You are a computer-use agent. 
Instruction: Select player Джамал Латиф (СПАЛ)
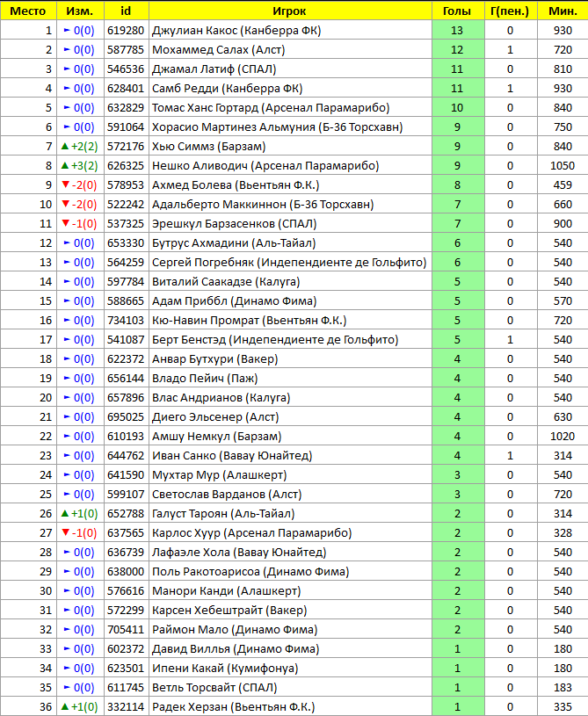(214, 69)
